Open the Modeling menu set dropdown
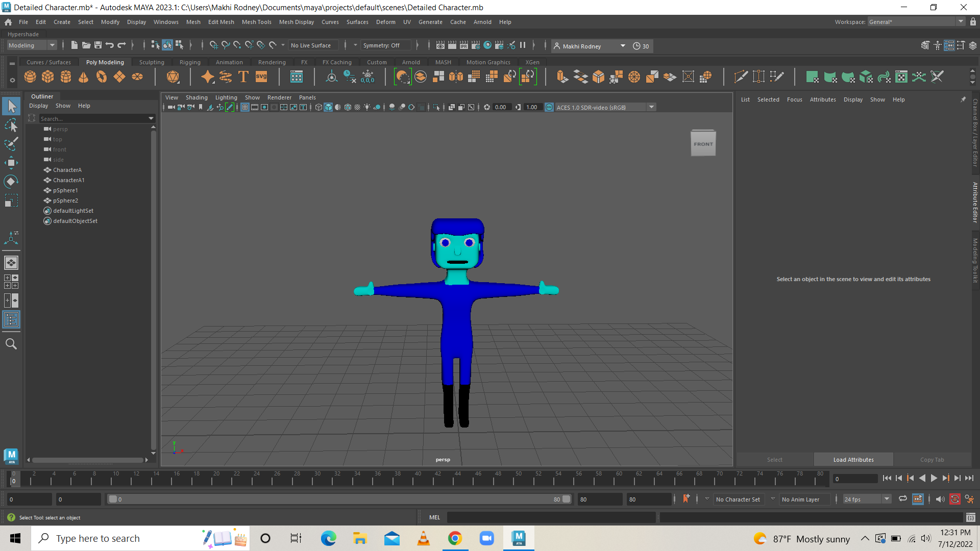This screenshot has height=551, width=980. pyautogui.click(x=32, y=45)
